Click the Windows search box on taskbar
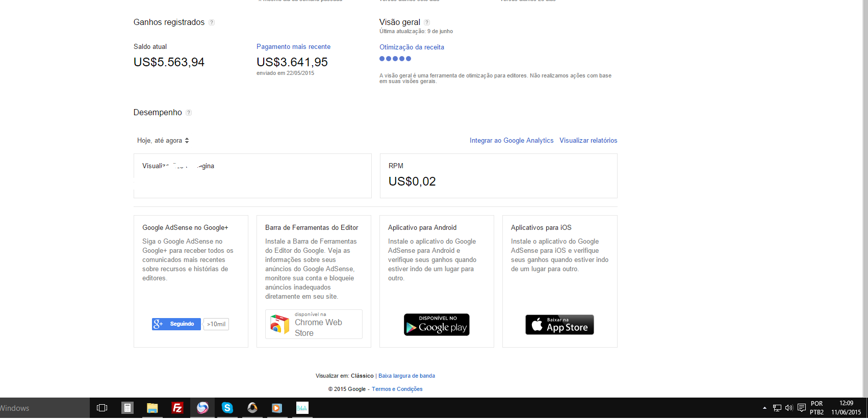This screenshot has height=420, width=868. (x=45, y=408)
